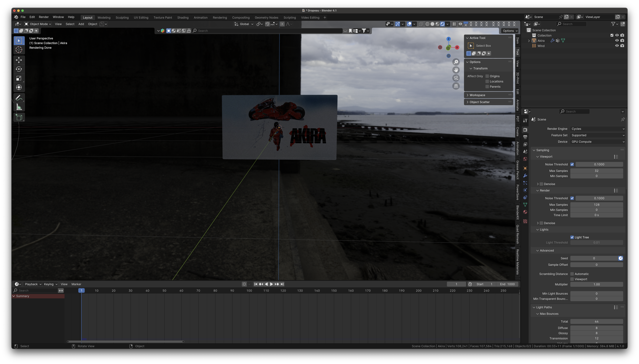Image resolution: width=639 pixels, height=364 pixels.
Task: Toggle camera view gizmo
Action: click(456, 78)
